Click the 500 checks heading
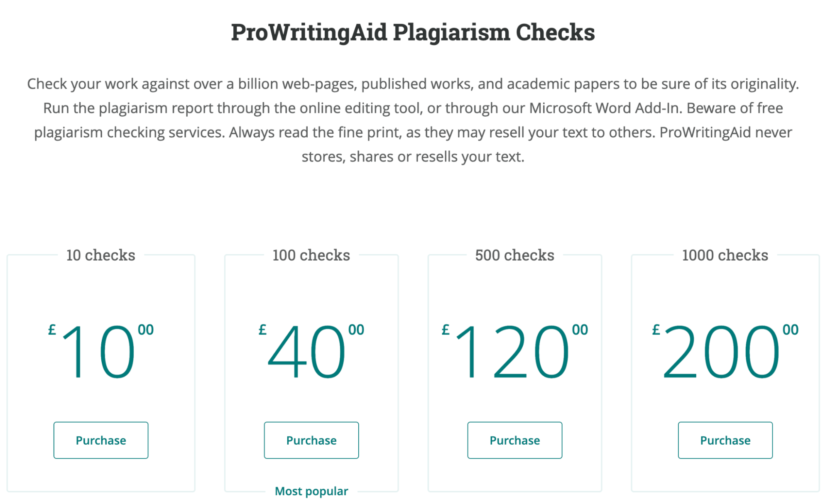The image size is (830, 504). 514,255
